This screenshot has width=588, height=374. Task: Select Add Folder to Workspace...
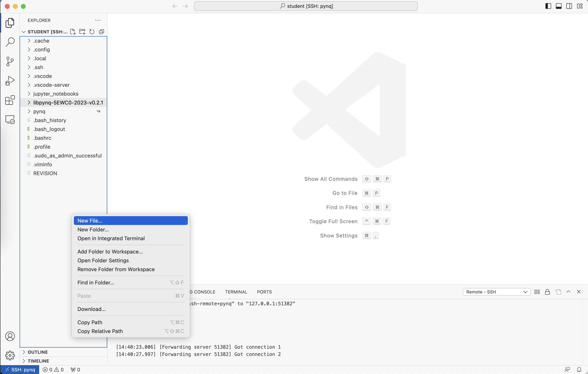[131, 251]
